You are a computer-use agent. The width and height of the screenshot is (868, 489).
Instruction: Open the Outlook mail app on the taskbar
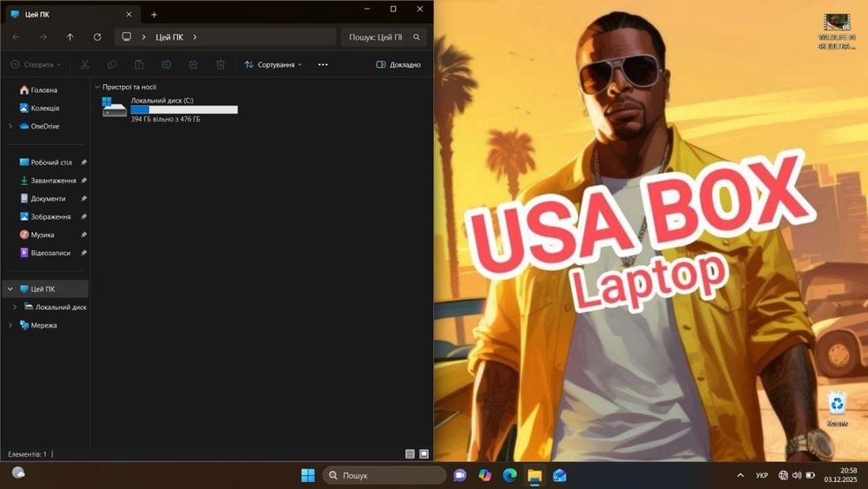560,475
